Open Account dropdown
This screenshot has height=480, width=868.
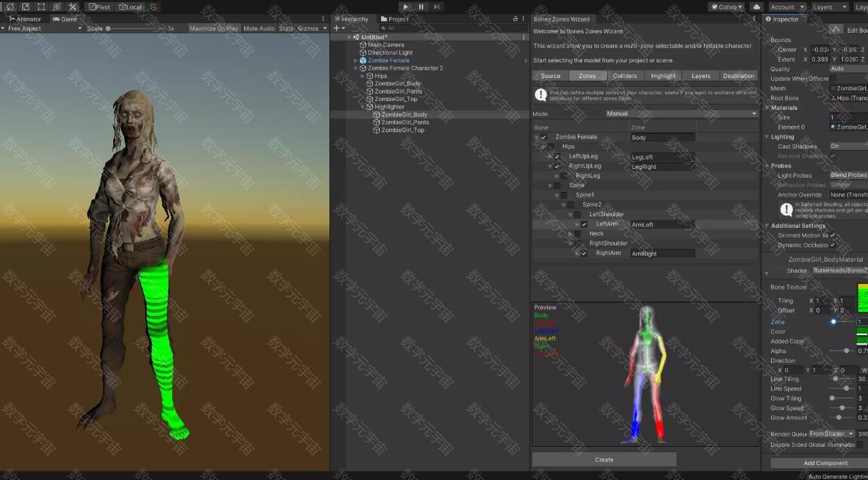pos(787,7)
